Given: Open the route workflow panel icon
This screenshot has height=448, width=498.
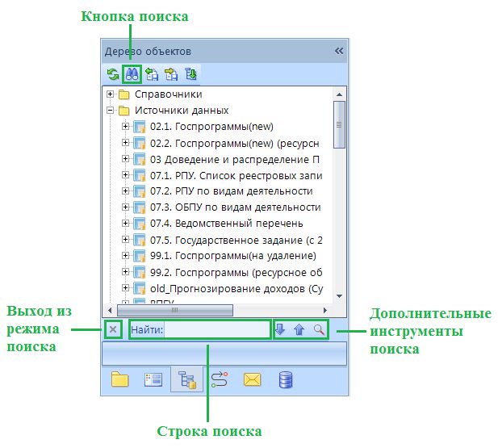Looking at the screenshot, I should click(x=220, y=379).
